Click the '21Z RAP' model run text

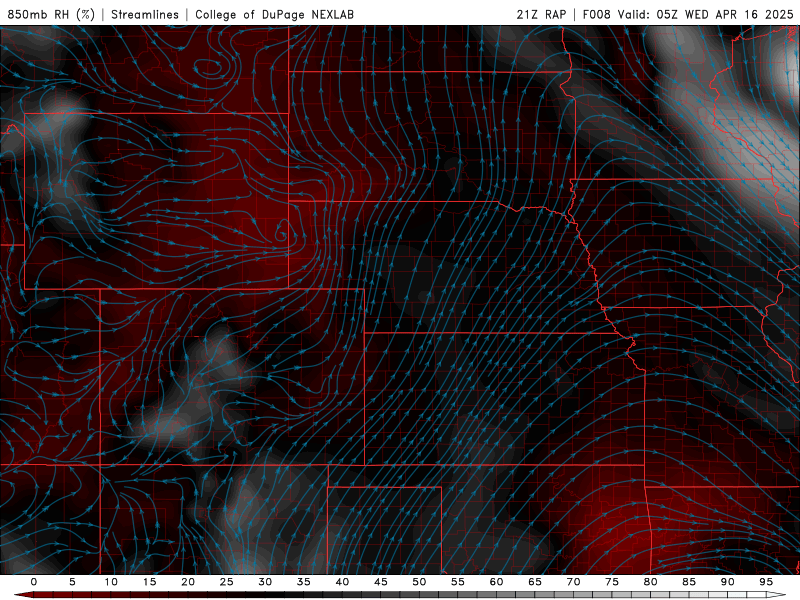coord(541,14)
